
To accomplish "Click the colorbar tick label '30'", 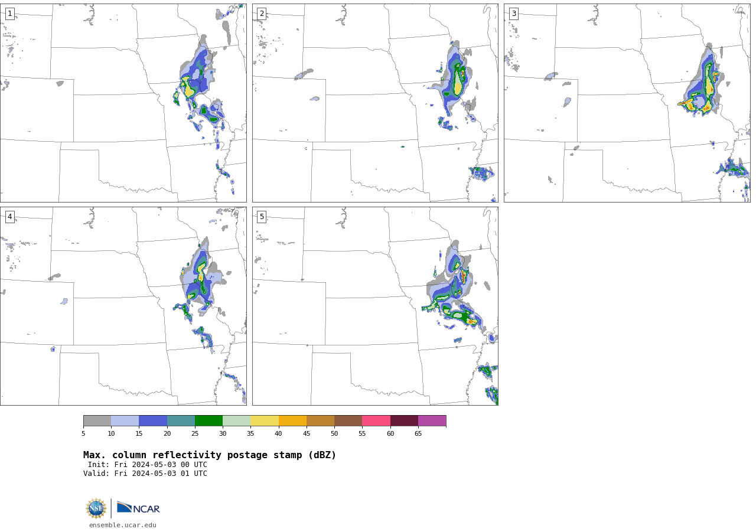I will (x=223, y=434).
